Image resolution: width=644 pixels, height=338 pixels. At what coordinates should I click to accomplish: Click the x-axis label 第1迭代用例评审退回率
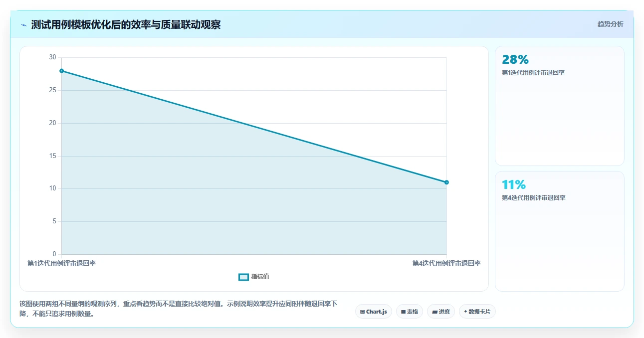(61, 263)
